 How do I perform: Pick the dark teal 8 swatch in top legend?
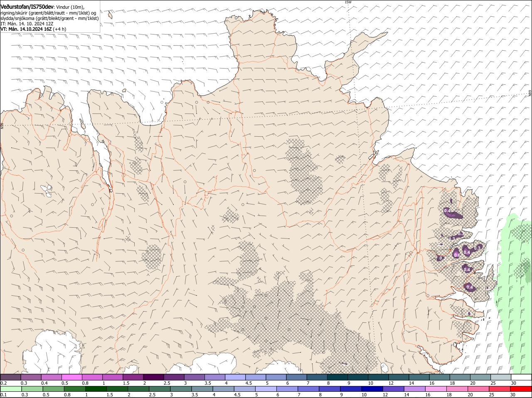(337, 377)
